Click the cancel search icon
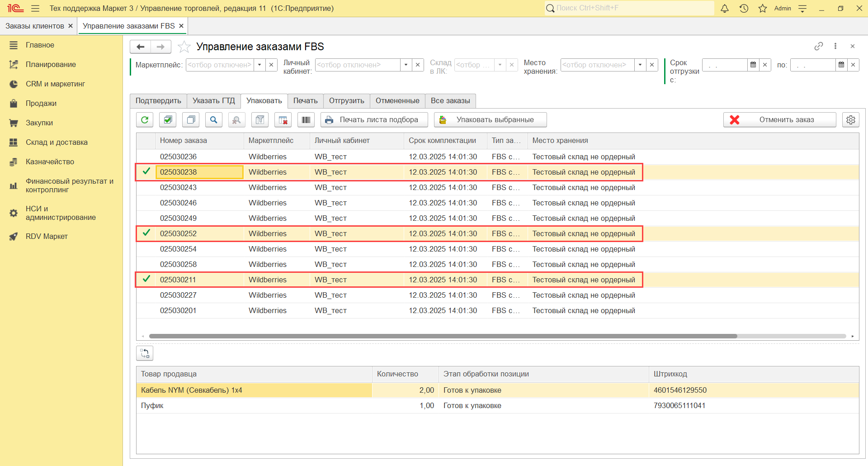Screen dimensions: 868x466 236,120
